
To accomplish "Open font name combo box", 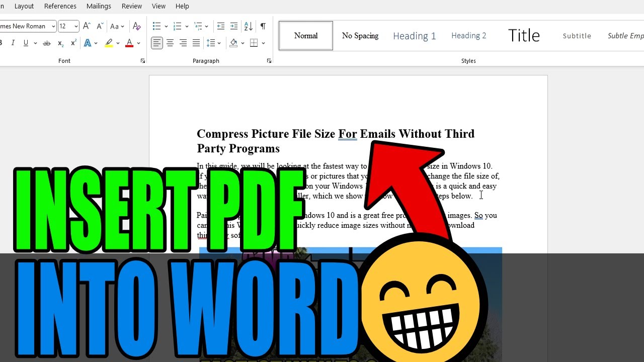I will [28, 26].
